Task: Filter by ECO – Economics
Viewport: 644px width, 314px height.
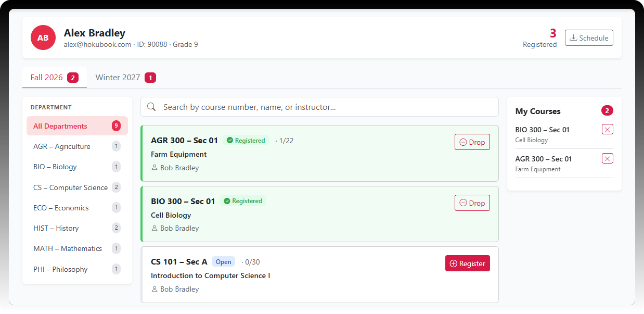Action: [x=77, y=208]
